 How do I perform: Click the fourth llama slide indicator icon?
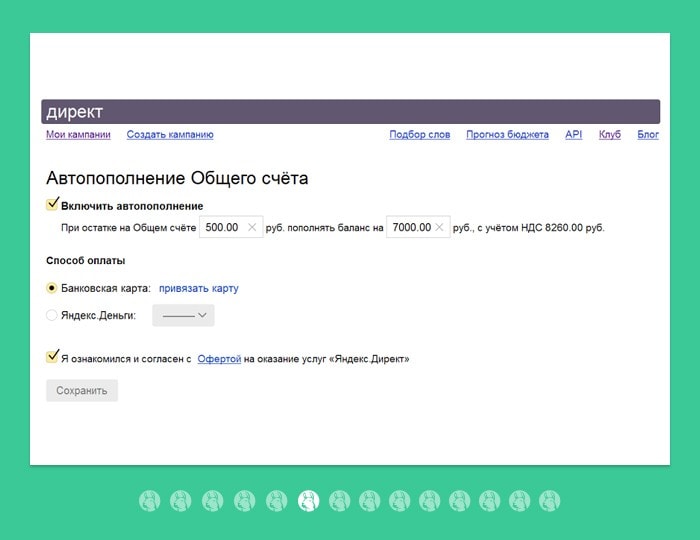(245, 501)
